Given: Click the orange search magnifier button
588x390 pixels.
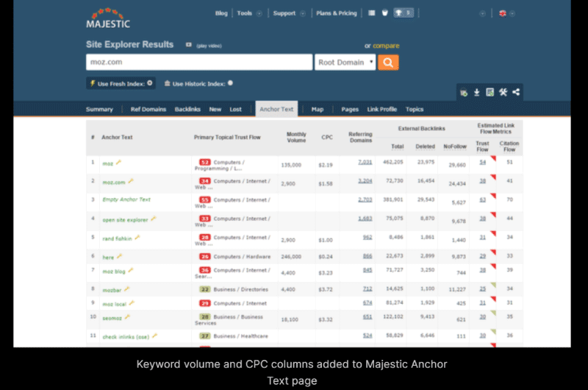Looking at the screenshot, I should 388,63.
